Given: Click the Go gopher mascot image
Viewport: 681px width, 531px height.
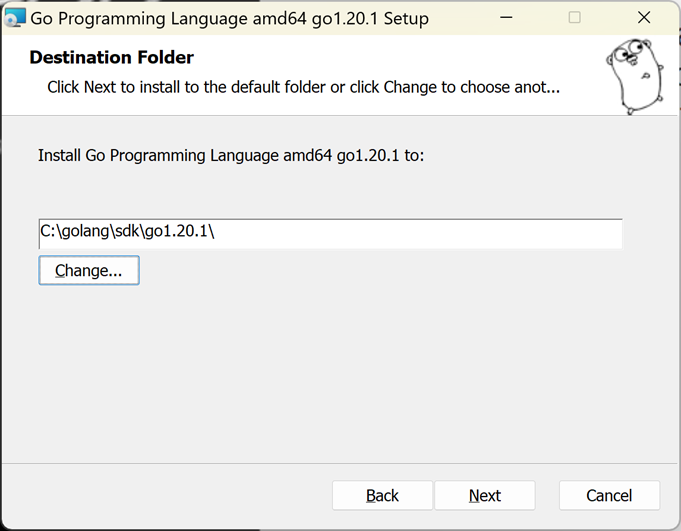Looking at the screenshot, I should click(x=635, y=76).
